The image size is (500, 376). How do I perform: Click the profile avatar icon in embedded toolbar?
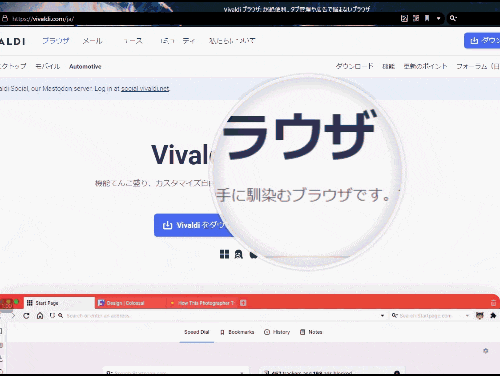[480, 316]
